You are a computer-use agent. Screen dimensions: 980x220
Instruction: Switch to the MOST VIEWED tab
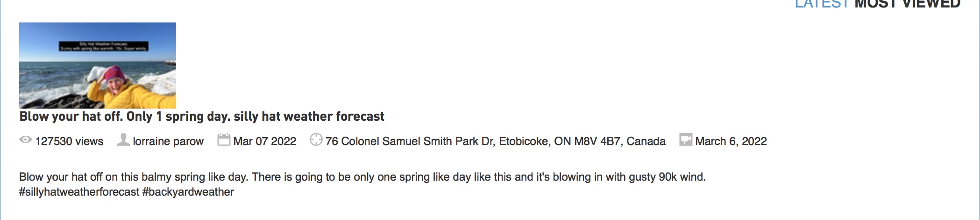click(x=908, y=4)
